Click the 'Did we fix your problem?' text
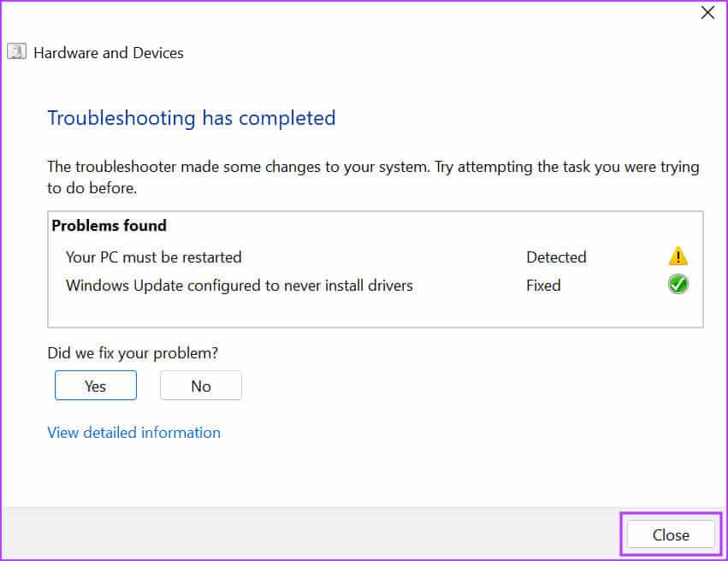Viewport: 728px width, 561px height. pos(133,353)
